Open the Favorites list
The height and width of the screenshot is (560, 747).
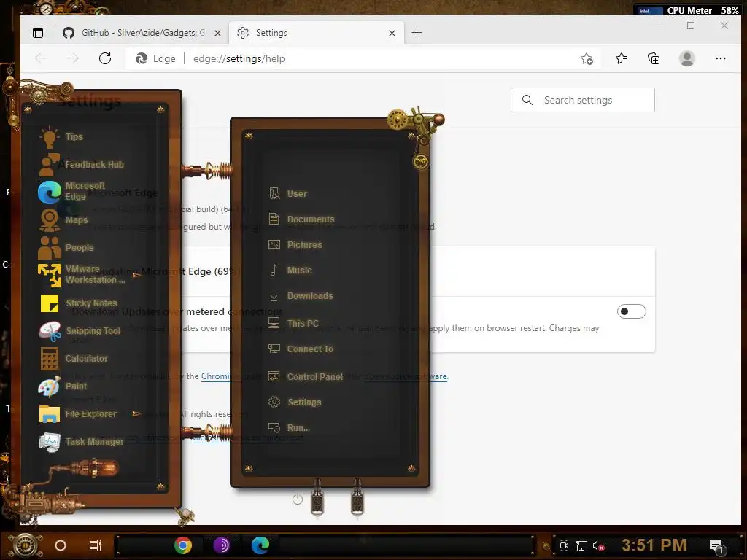coord(622,58)
